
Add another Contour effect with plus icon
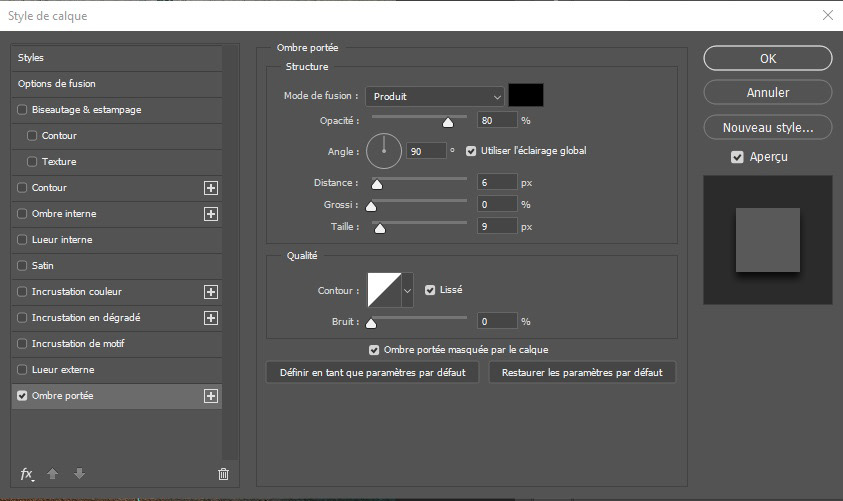point(211,188)
